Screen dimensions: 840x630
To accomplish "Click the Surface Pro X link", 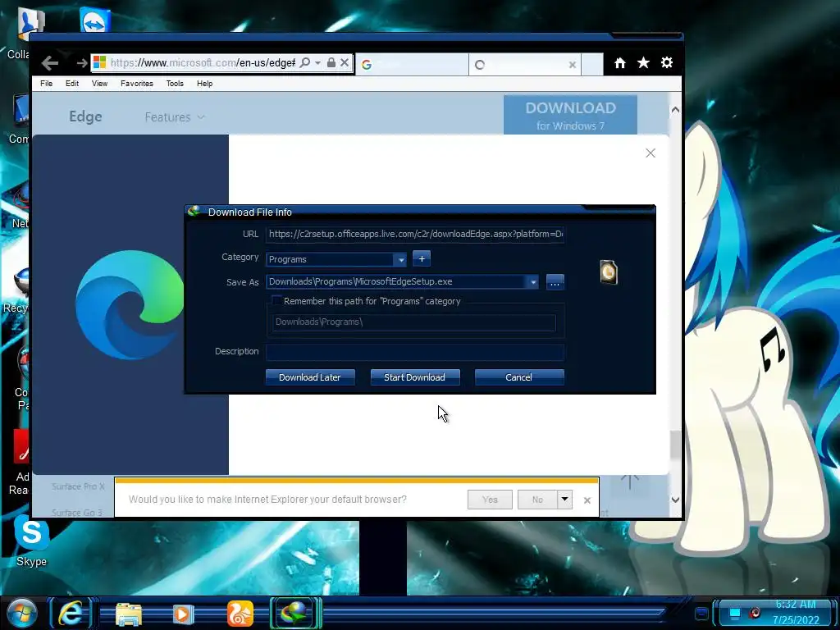I will point(78,486).
